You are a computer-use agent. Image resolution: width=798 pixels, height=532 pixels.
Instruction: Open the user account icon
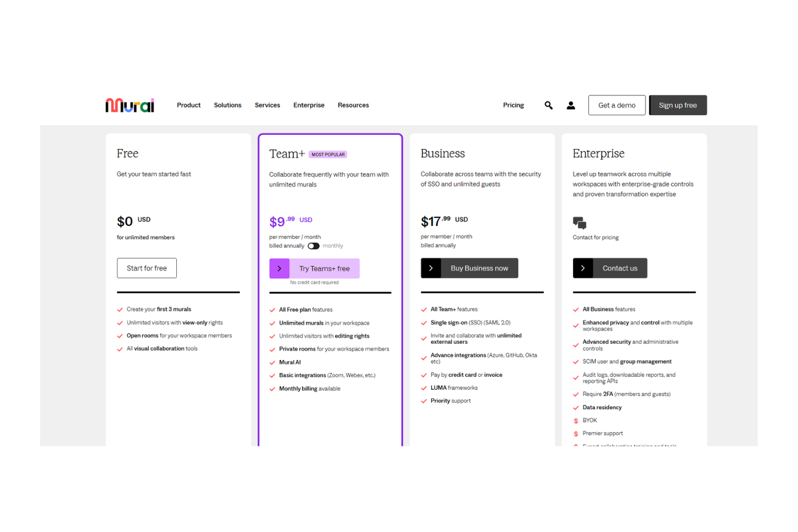(570, 105)
